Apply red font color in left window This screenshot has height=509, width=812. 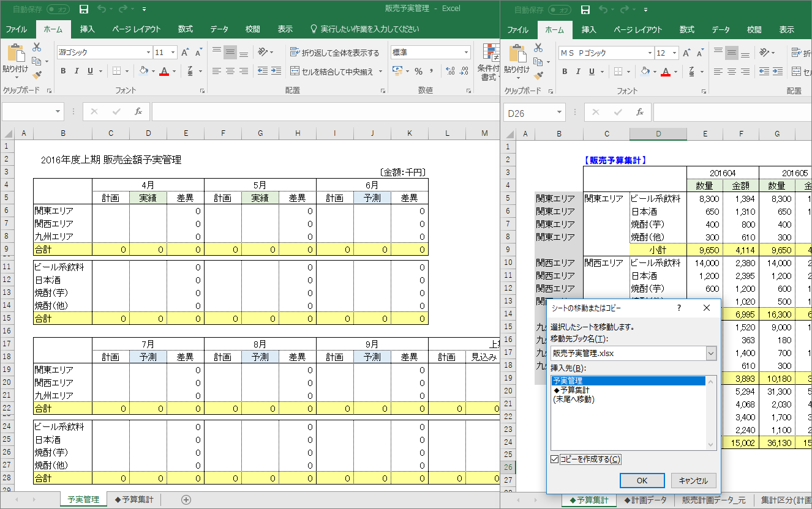[164, 71]
